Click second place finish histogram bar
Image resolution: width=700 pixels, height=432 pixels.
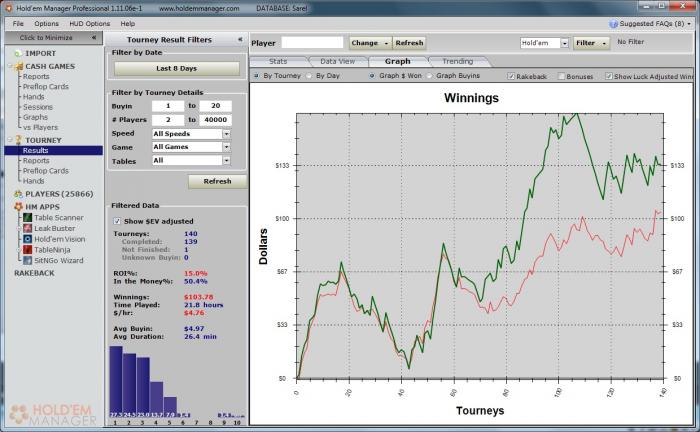(129, 385)
